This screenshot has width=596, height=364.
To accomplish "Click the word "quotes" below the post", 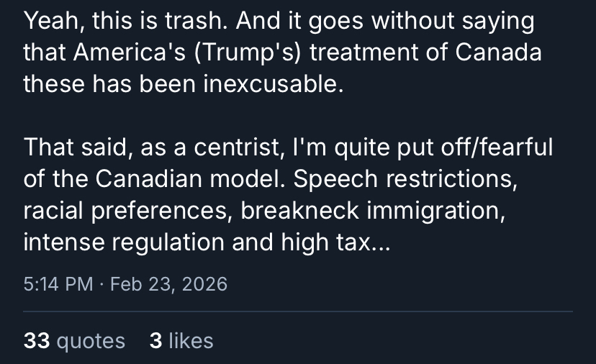I will pos(91,340).
